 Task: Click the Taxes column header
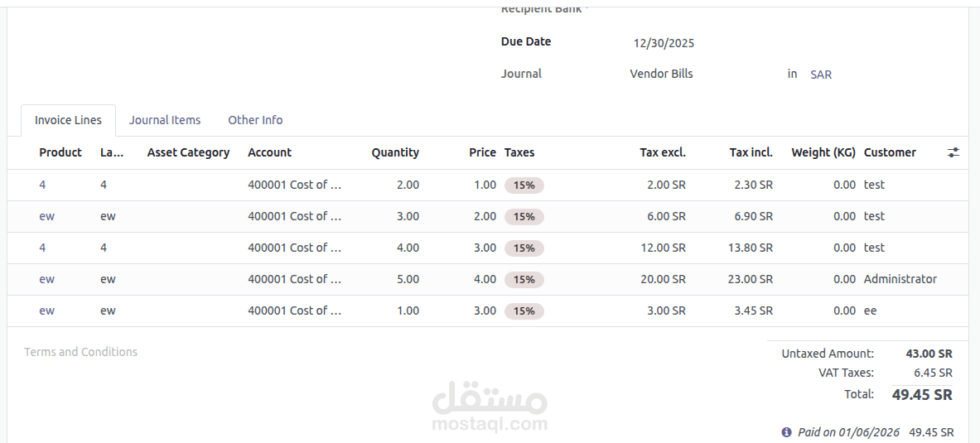pos(519,152)
